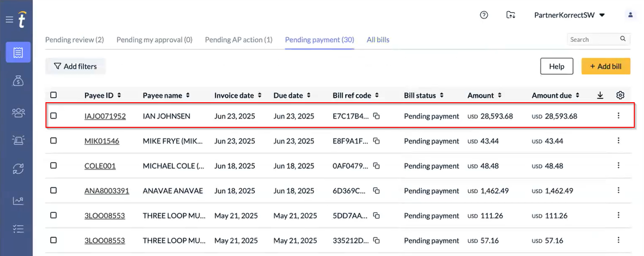Select the ANAVAE ANAVAE row checkbox
The width and height of the screenshot is (644, 256).
point(53,190)
